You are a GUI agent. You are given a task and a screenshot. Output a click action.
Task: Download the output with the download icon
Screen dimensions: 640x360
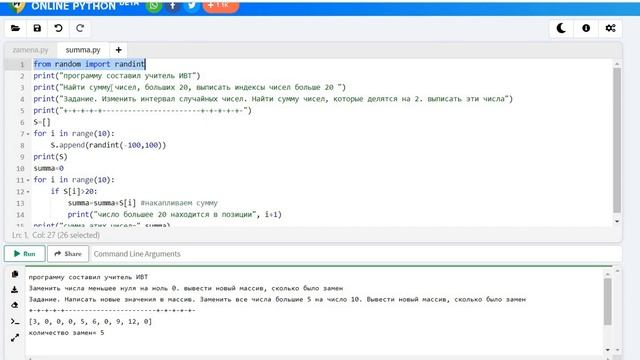pos(15,290)
